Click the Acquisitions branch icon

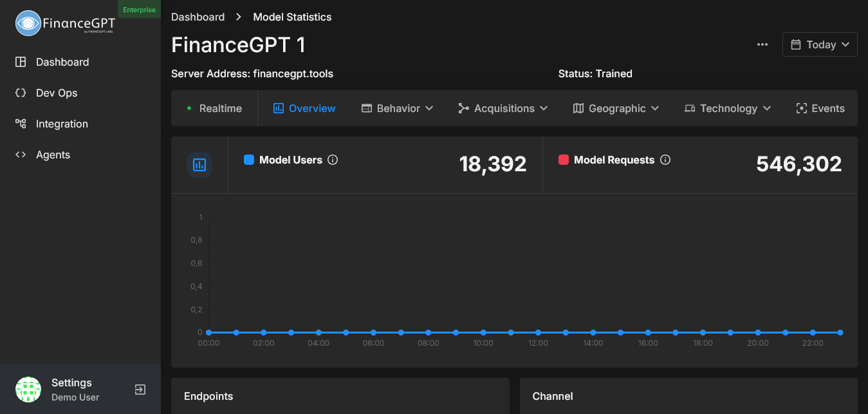tap(463, 108)
